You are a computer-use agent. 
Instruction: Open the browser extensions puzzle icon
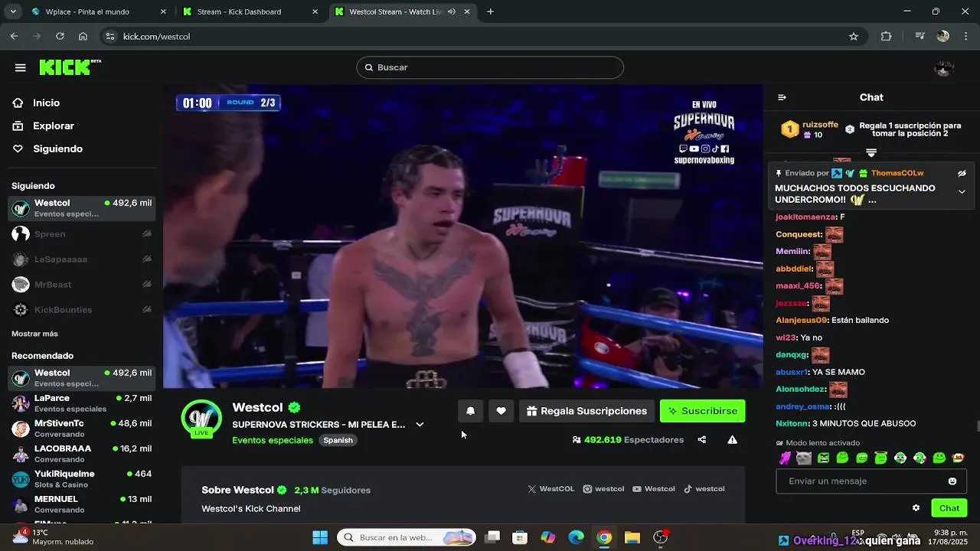tap(887, 36)
